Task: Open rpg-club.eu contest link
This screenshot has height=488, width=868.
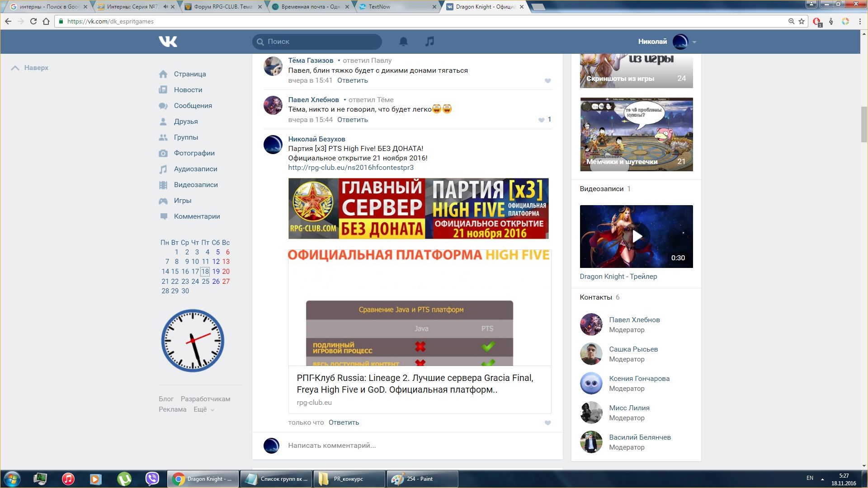Action: [351, 168]
